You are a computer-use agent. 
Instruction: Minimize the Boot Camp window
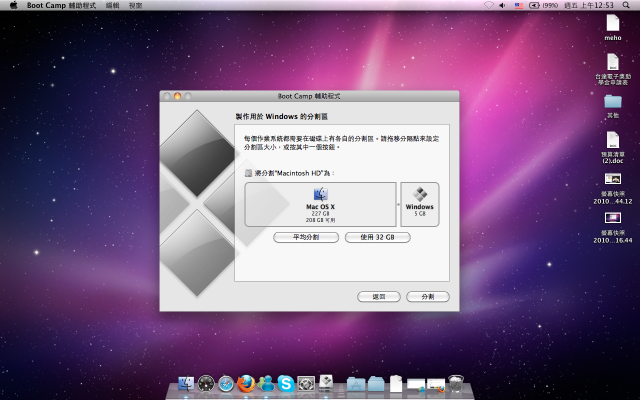[x=177, y=96]
